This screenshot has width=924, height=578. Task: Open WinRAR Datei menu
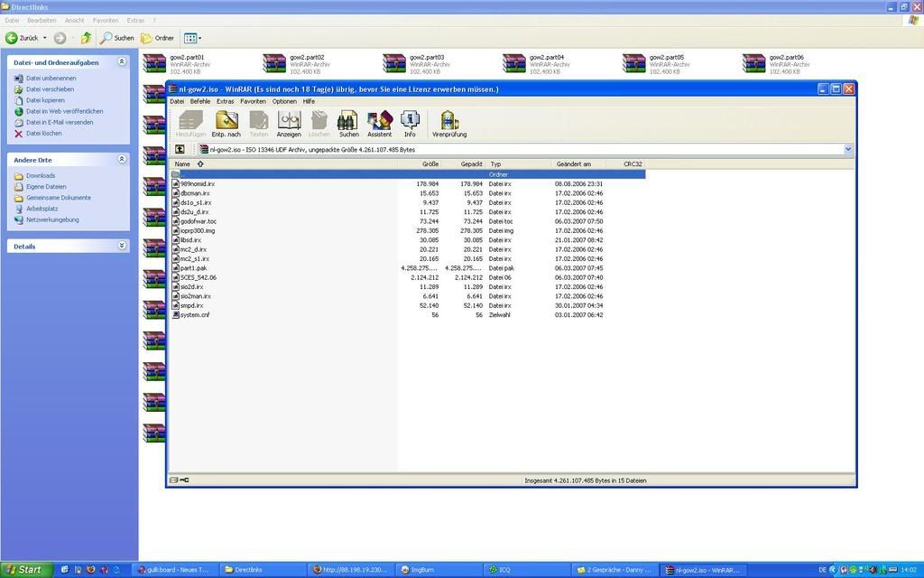[177, 101]
